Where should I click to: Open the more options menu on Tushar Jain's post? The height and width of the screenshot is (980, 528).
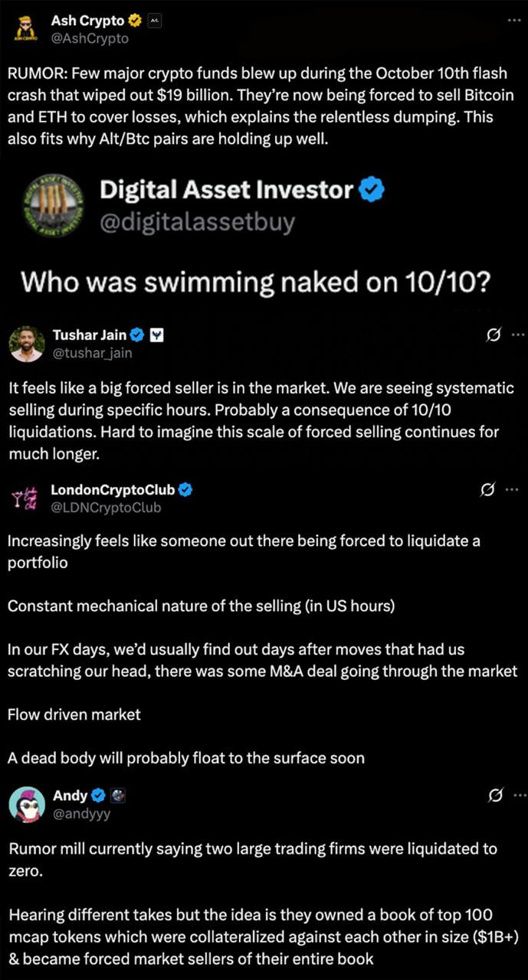518,335
